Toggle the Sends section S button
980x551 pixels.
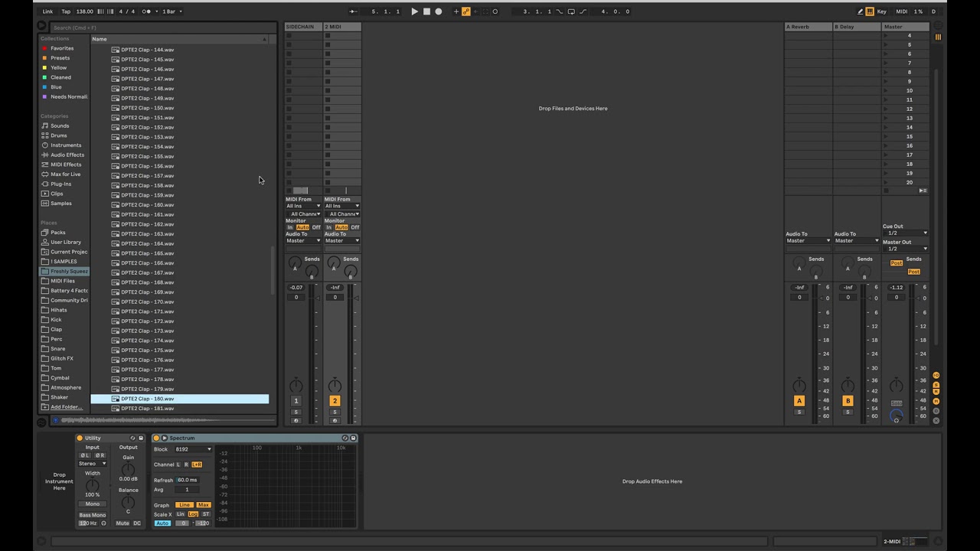(x=936, y=385)
